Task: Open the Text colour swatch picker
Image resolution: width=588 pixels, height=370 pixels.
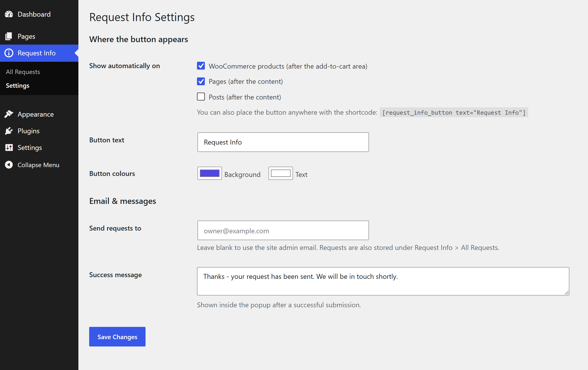Action: point(281,173)
